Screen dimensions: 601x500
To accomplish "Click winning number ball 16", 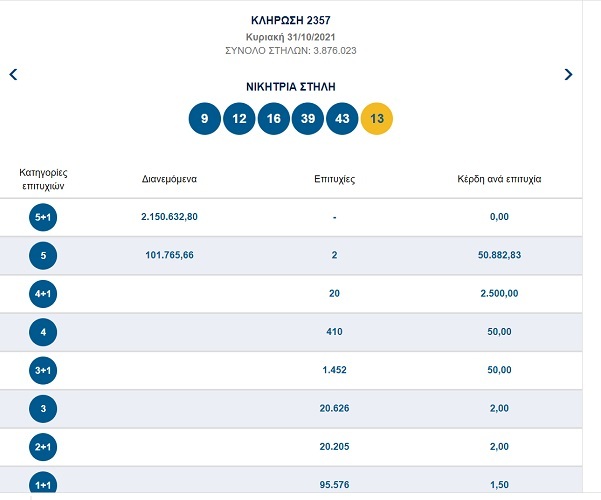I will point(273,119).
